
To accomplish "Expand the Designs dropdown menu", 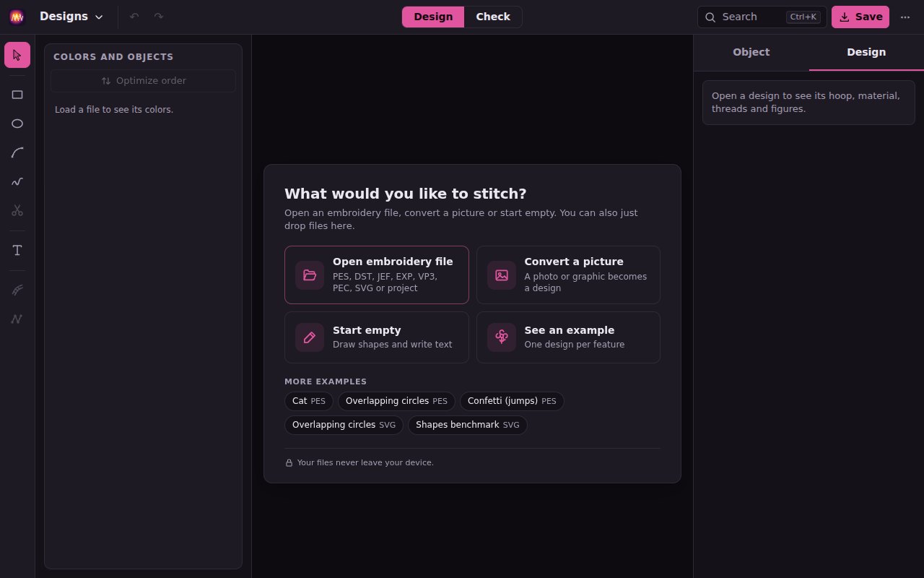I will pos(71,17).
